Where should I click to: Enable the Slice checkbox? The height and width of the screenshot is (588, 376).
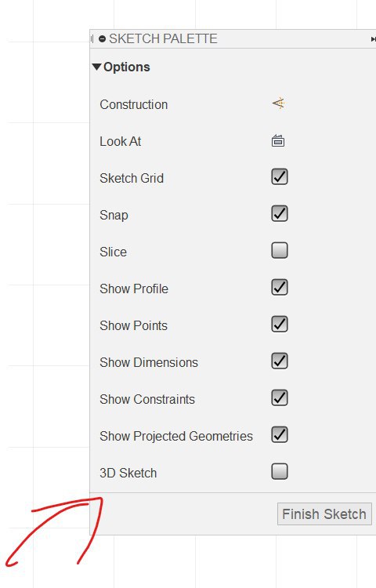[280, 250]
